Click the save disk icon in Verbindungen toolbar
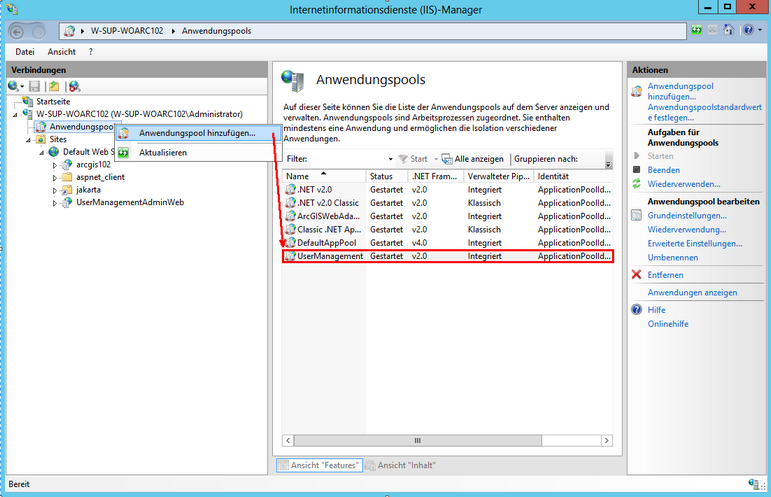Viewport: 771px width, 497px height. (x=34, y=87)
